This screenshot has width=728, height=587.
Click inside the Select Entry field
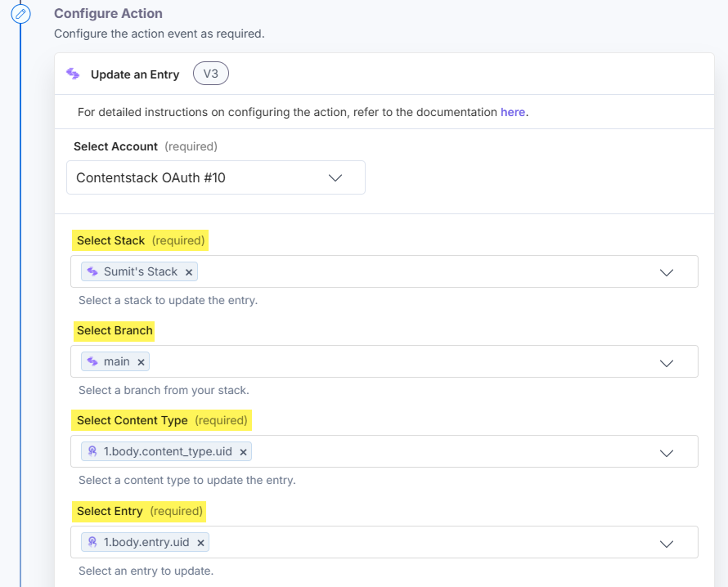tap(384, 542)
